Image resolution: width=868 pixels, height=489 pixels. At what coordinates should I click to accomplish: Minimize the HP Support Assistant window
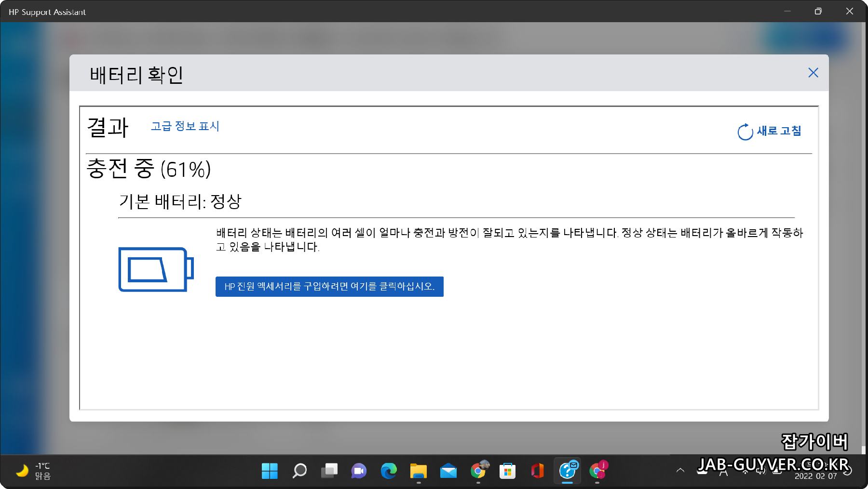click(x=787, y=11)
